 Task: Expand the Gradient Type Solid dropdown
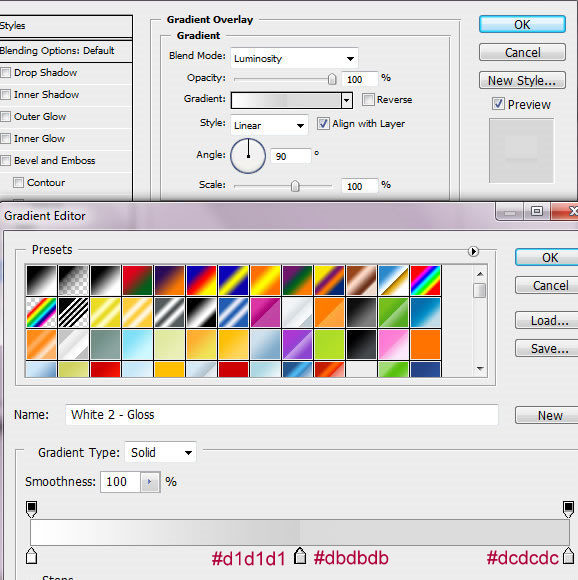pos(160,452)
